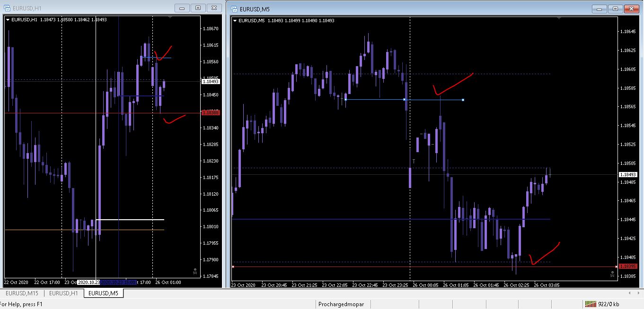Select the solid dark blue line in M5 chart
This screenshot has width=644, height=309.
(391, 219)
